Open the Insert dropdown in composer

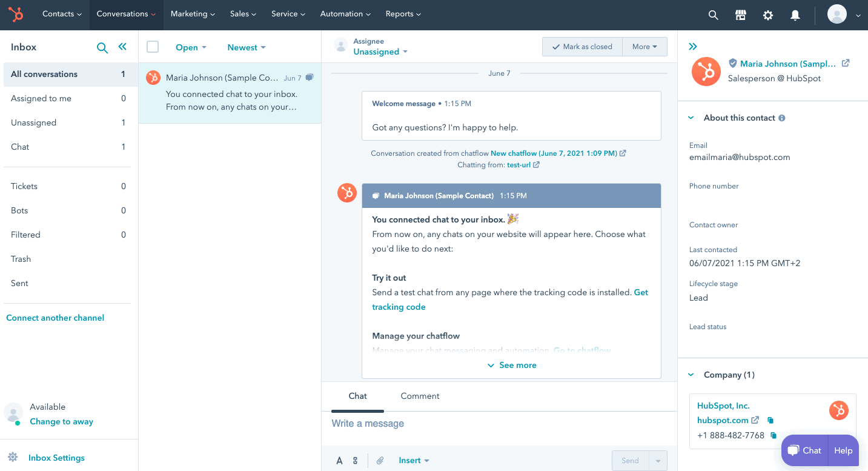click(x=414, y=461)
